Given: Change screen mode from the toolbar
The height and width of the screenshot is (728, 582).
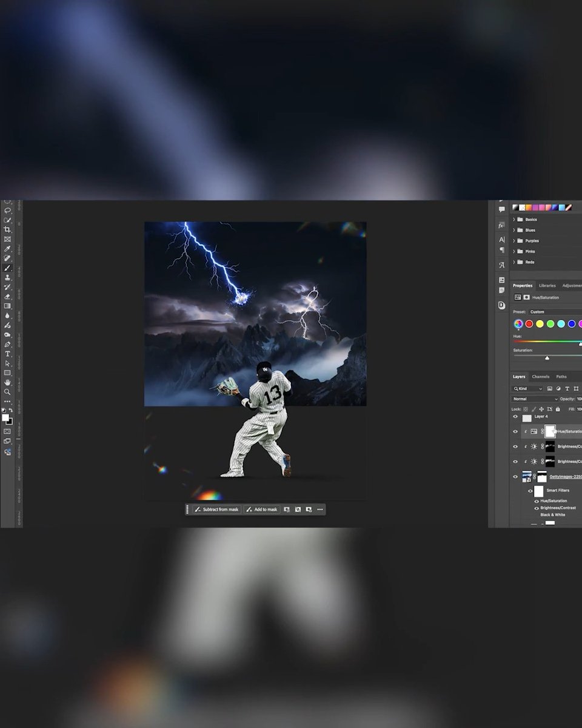Looking at the screenshot, I should click(7, 440).
